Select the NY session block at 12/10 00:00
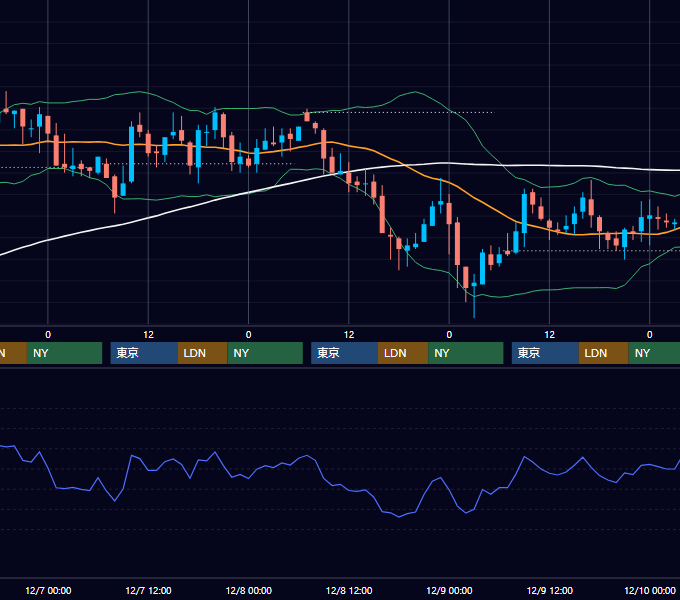This screenshot has width=680, height=600. [654, 353]
